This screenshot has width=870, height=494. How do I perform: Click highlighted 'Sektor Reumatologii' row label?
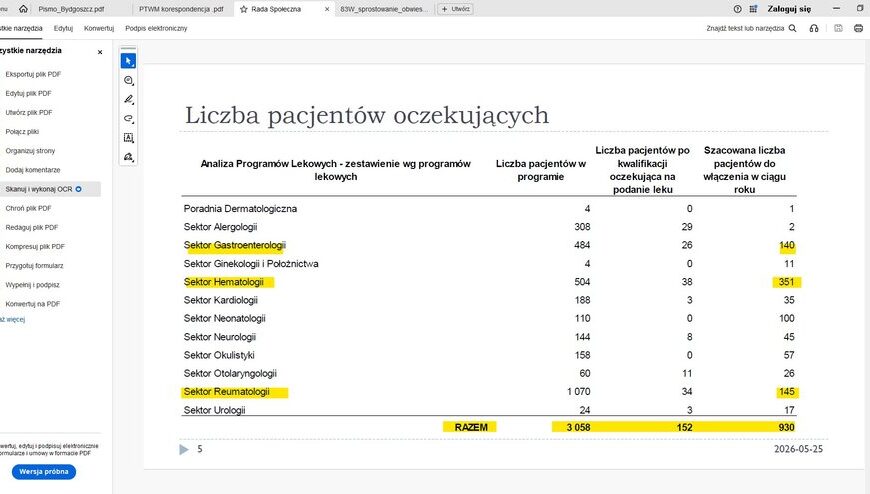pyautogui.click(x=226, y=392)
